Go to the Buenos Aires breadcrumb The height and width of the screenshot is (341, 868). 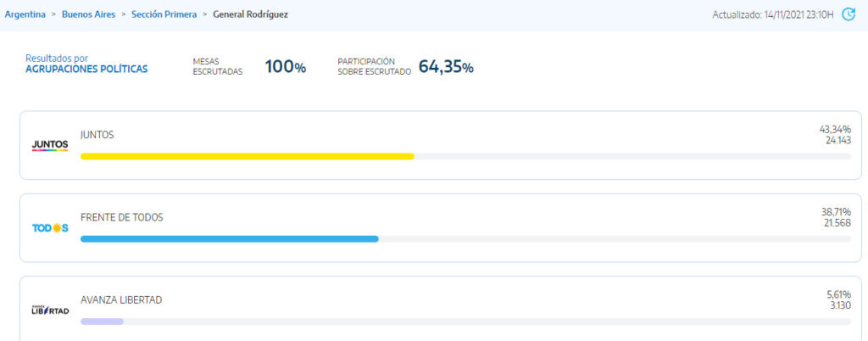(88, 14)
